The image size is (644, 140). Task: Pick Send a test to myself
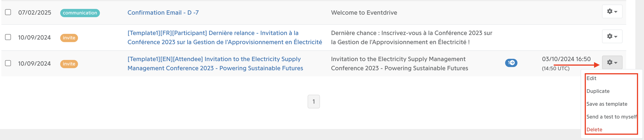pos(611,117)
